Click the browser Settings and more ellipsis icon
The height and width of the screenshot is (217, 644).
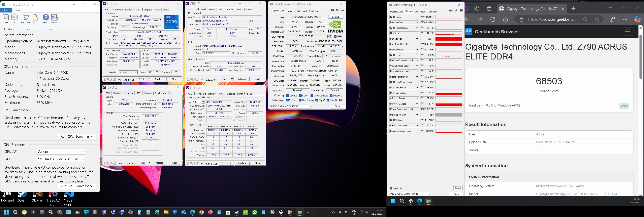tap(625, 19)
